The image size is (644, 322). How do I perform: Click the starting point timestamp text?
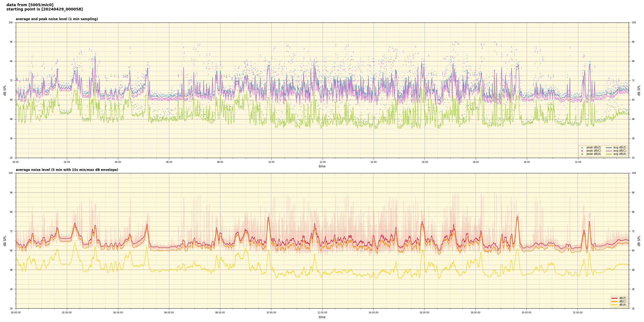point(45,9)
